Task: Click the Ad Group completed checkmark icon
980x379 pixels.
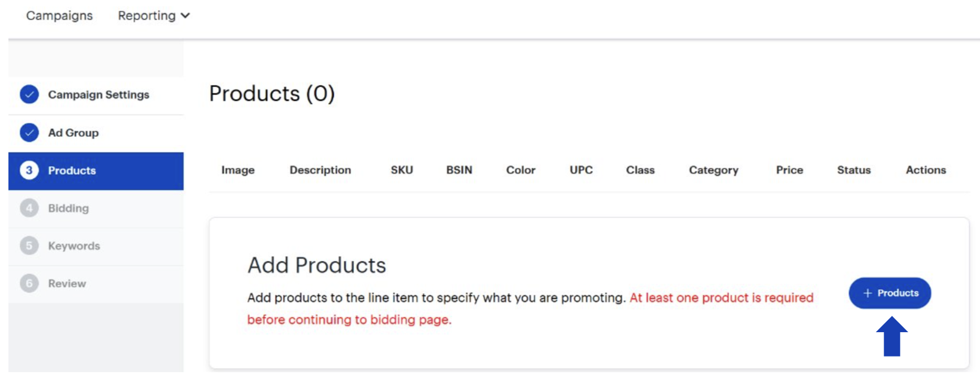Action: coord(29,133)
